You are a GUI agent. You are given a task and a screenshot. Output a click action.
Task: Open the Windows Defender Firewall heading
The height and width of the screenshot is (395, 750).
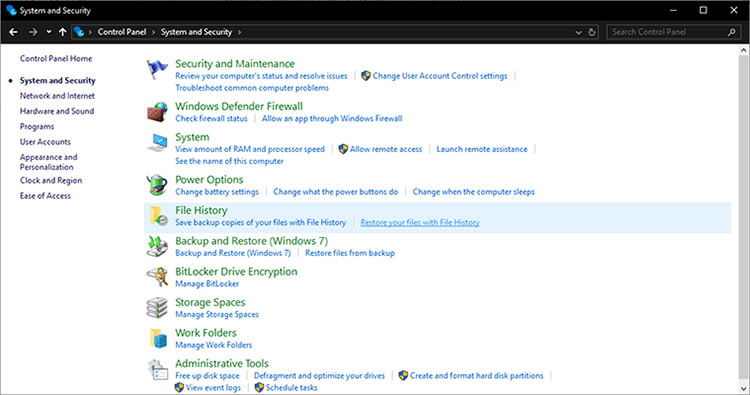[239, 106]
